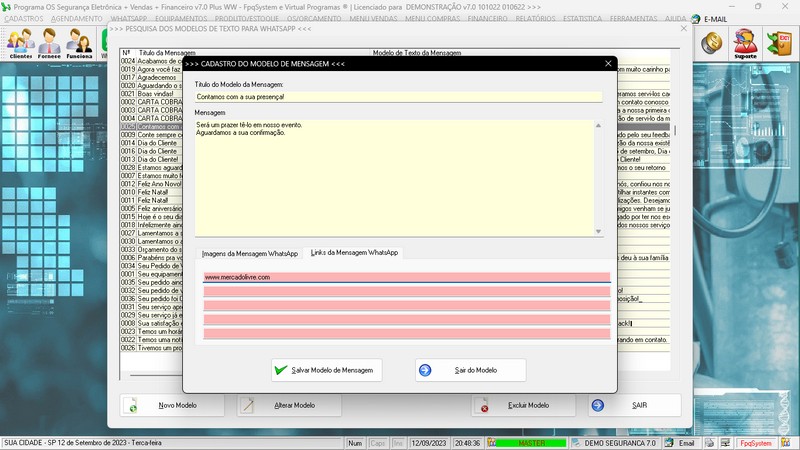Click the SAIR button in search window

point(635,405)
